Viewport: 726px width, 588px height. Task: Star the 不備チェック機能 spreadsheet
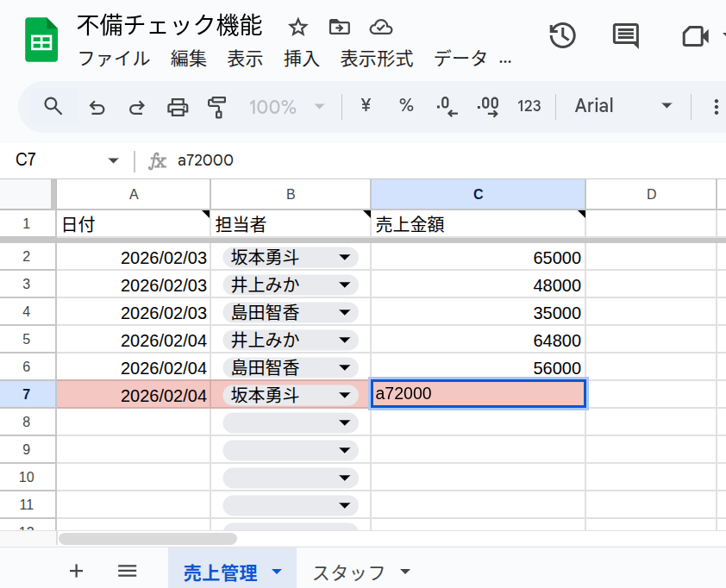pyautogui.click(x=297, y=28)
